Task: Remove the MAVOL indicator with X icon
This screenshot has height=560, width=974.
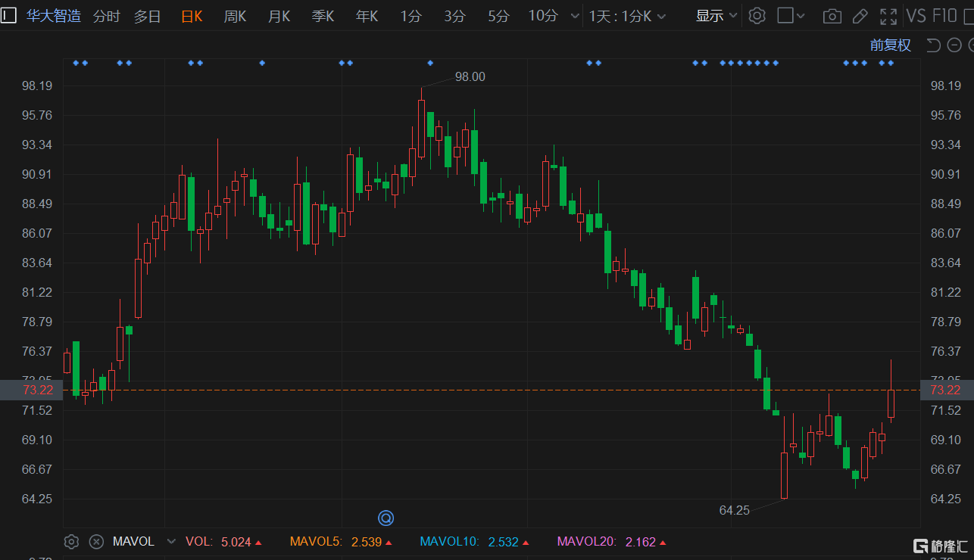Action: (96, 541)
